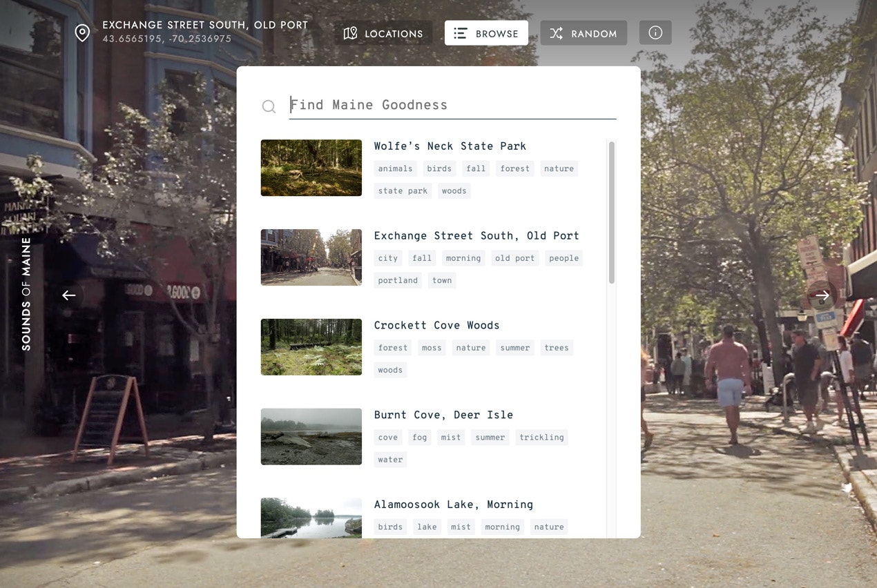The width and height of the screenshot is (877, 588).
Task: Click the portland tag
Action: point(398,280)
